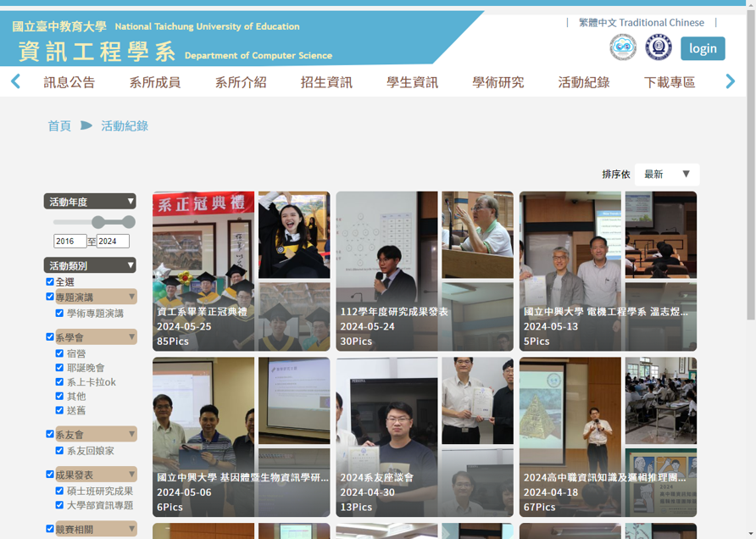Click the 活動紀錄 breadcrumb link
The height and width of the screenshot is (539, 756).
(x=125, y=126)
